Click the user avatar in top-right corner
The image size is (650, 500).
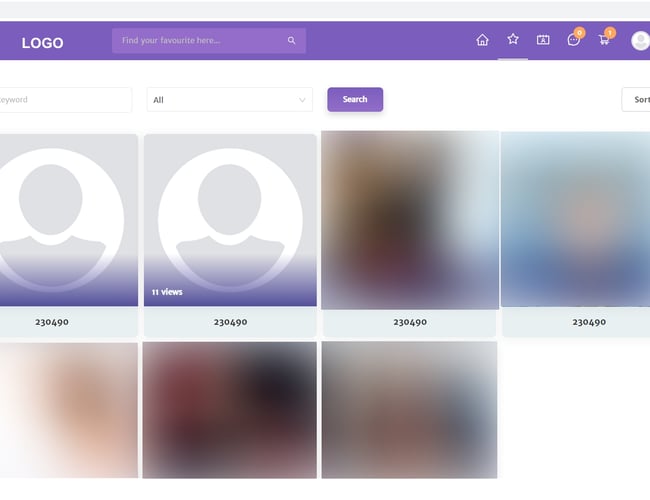click(x=640, y=40)
